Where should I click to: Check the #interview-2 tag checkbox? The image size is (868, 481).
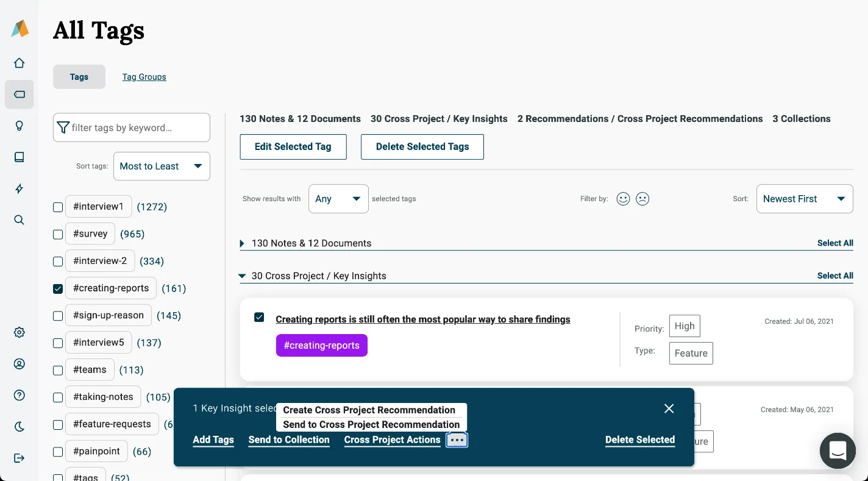tap(58, 262)
